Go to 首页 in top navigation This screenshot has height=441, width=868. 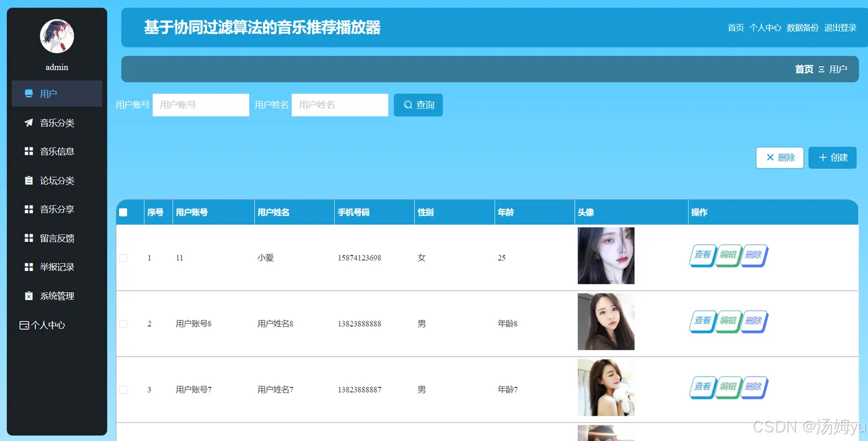(735, 28)
